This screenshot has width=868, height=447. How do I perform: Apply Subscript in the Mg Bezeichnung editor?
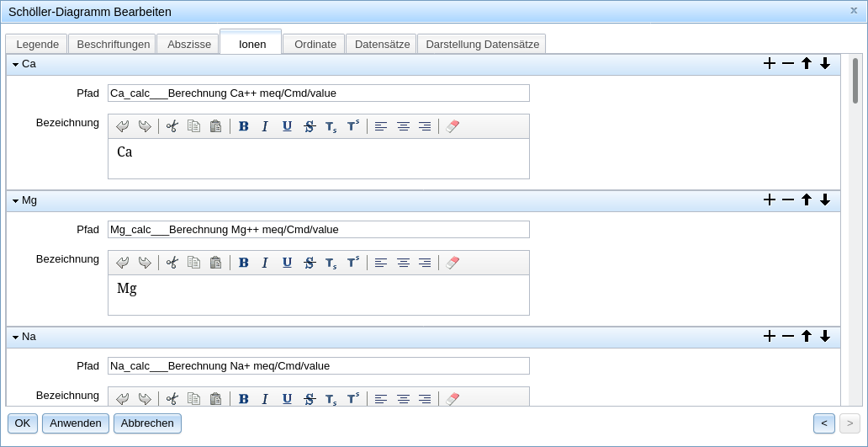point(331,263)
